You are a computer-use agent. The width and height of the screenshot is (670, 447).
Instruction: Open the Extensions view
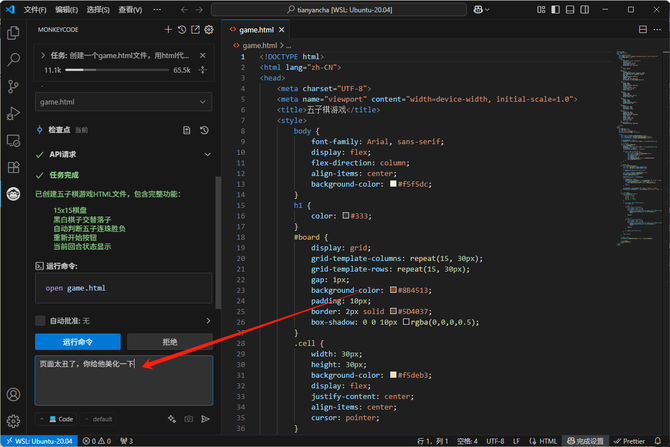[14, 167]
